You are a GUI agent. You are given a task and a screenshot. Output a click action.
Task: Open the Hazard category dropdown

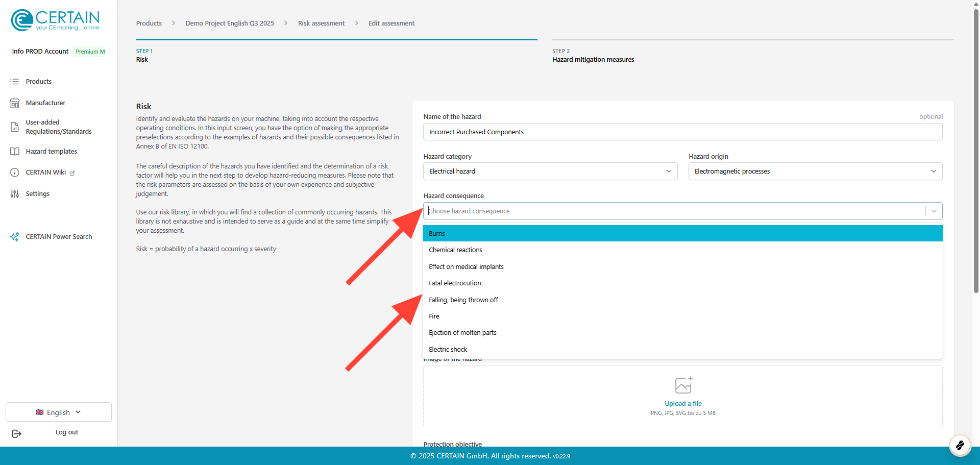[x=550, y=172]
